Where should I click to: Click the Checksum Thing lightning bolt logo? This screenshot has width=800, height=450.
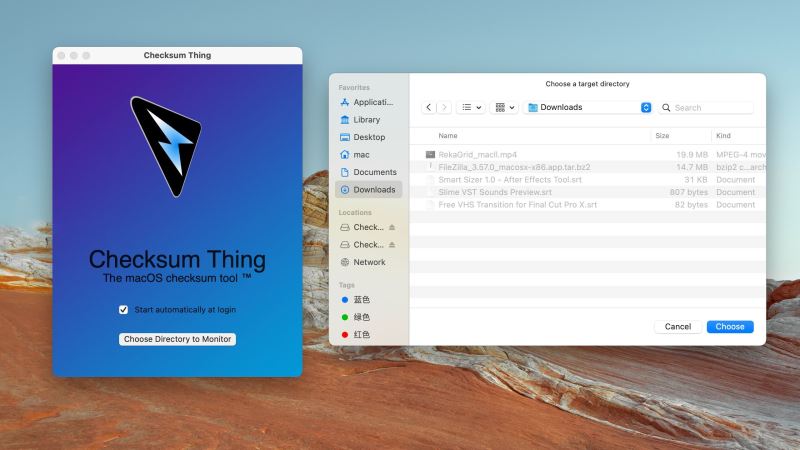coord(166,146)
